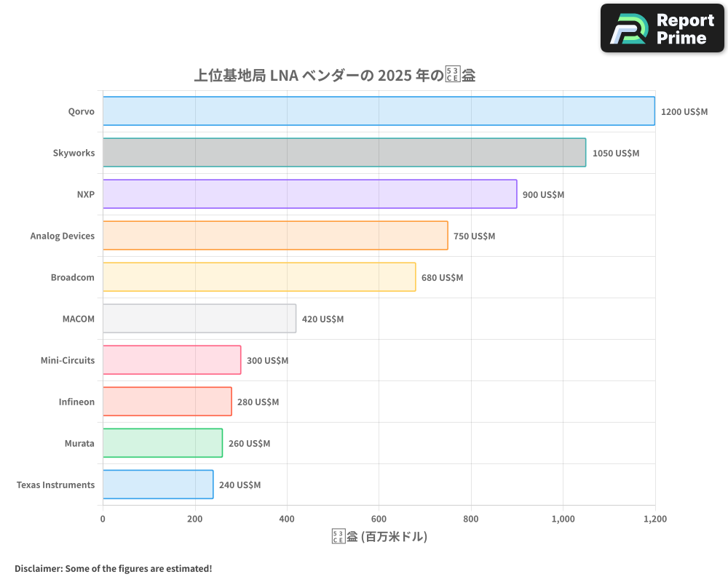Screen dimensions: 728x582
Task: Click the x-axis title below the chart
Action: pos(379,536)
